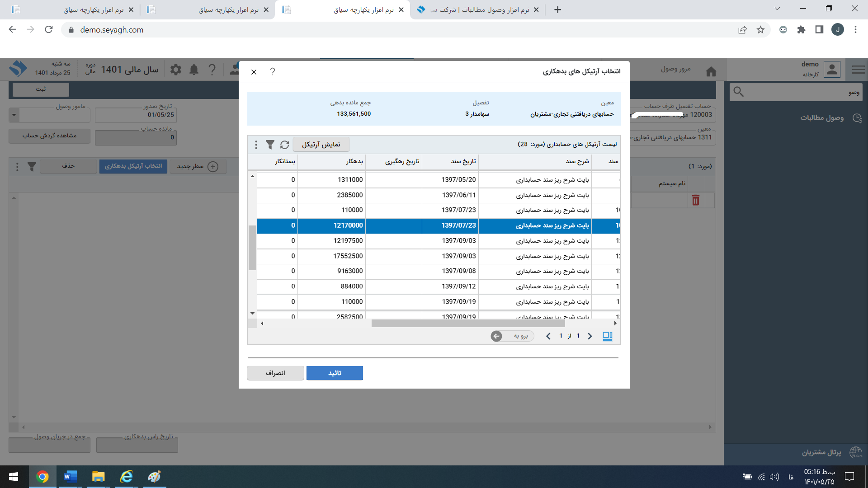Click the refresh icon in article list toolbar
This screenshot has width=868, height=488.
pos(284,145)
